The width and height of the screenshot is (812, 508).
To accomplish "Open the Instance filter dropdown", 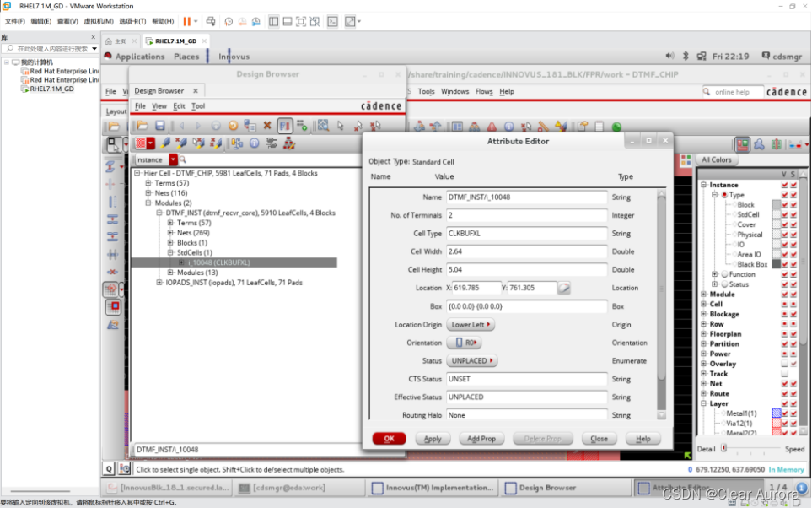I will [173, 159].
